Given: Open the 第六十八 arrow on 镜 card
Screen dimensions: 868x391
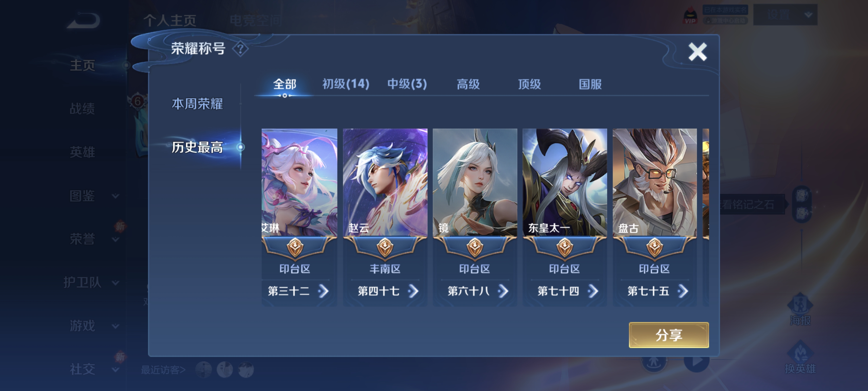Looking at the screenshot, I should pos(503,291).
